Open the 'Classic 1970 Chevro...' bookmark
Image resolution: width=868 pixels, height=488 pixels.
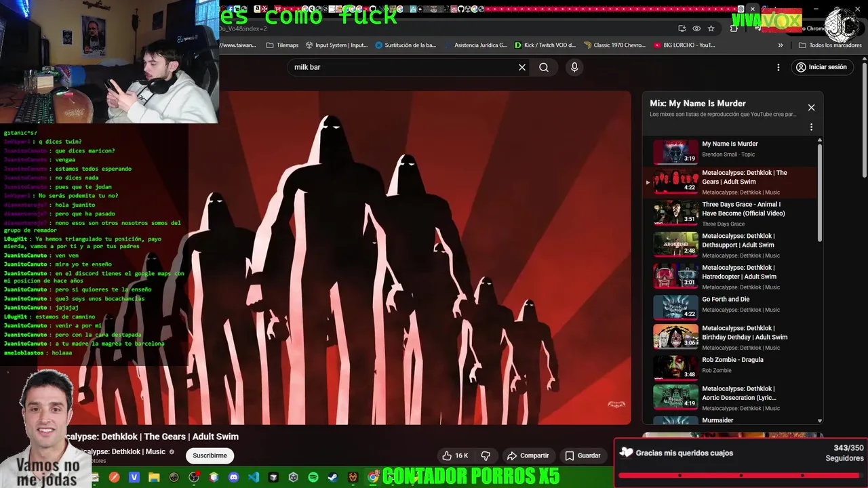614,45
